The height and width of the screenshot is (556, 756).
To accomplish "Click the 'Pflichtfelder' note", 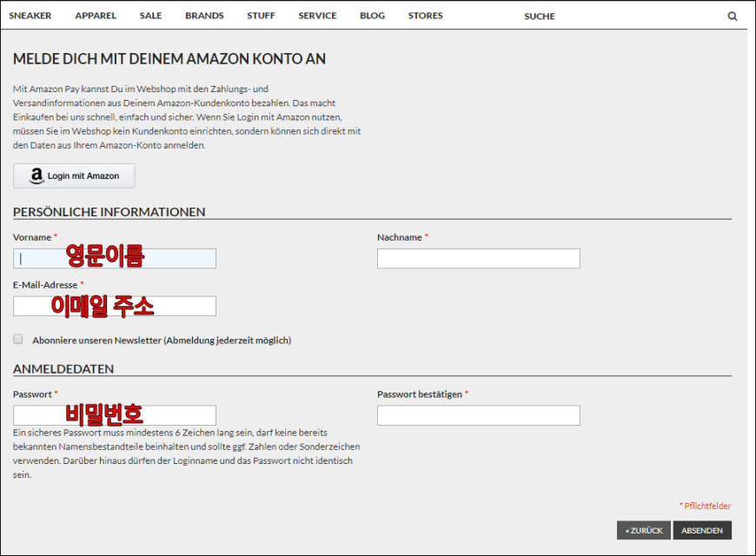I will point(705,506).
